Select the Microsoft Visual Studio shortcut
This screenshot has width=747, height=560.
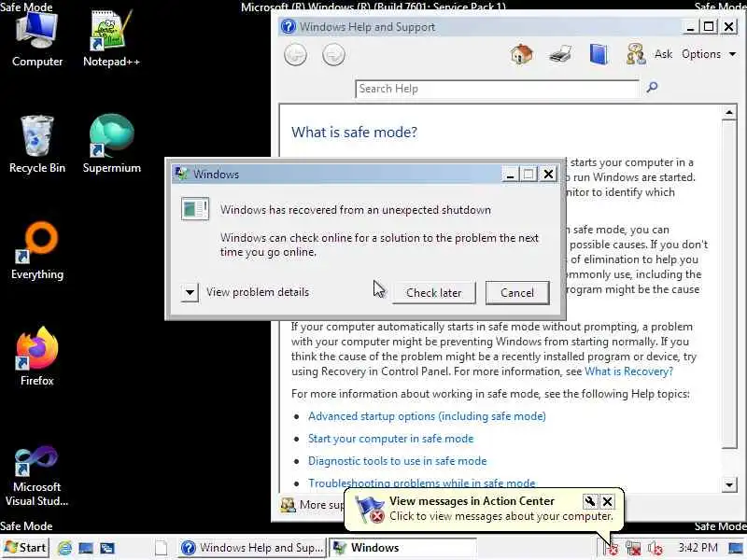click(36, 476)
